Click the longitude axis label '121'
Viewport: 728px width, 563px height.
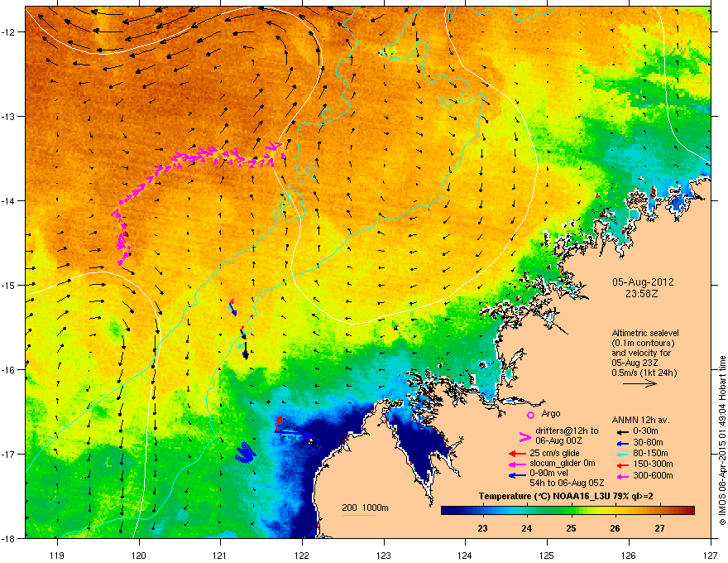220,555
